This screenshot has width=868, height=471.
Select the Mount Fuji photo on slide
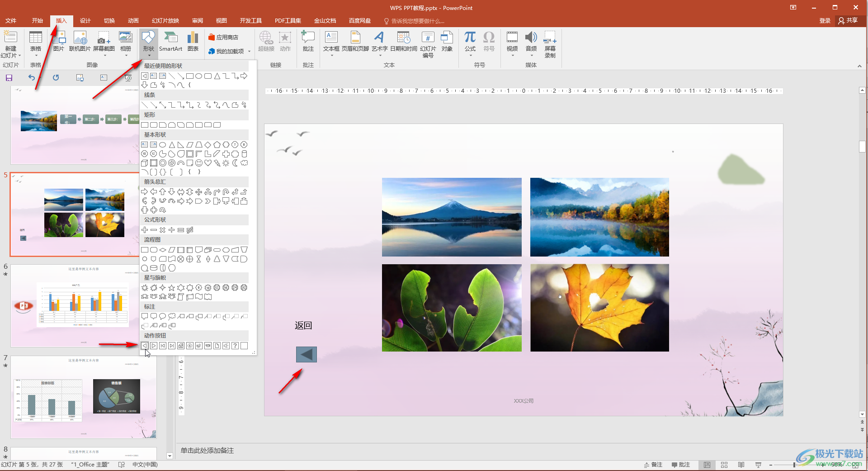[452, 217]
